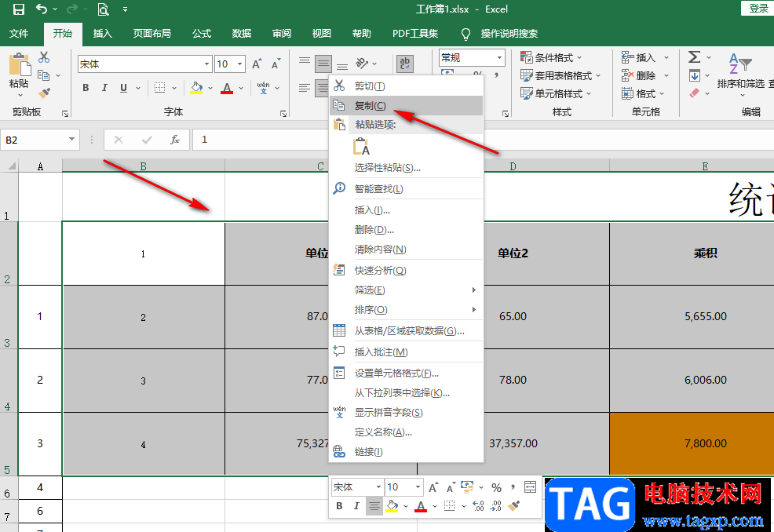
Task: Choose 剪切 from context menu
Action: point(406,86)
